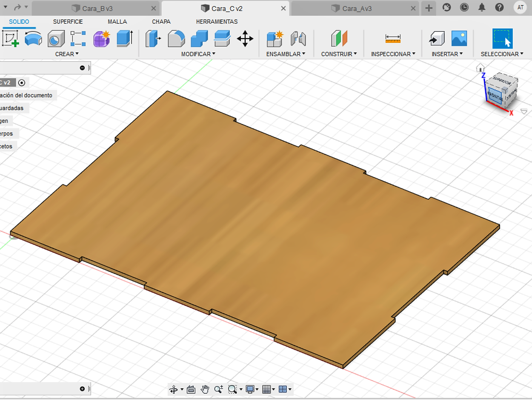532x400 pixels.
Task: Open the Display Settings monitor icon
Action: tap(250, 389)
